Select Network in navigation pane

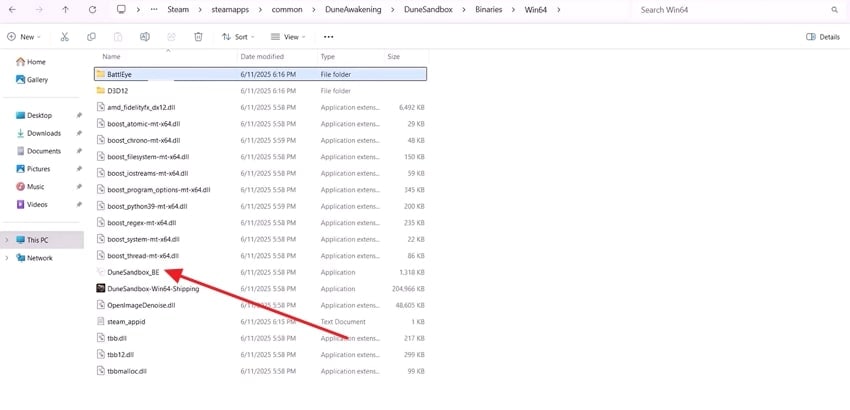point(34,258)
